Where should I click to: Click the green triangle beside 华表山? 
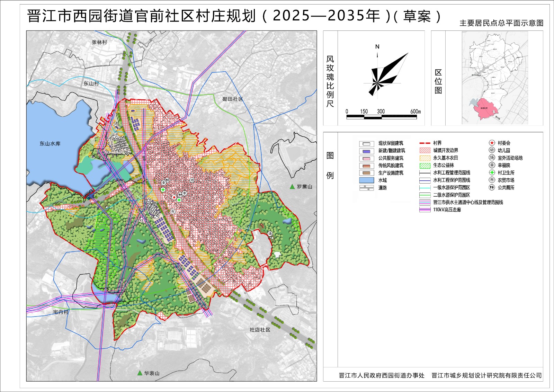[x=140, y=373]
